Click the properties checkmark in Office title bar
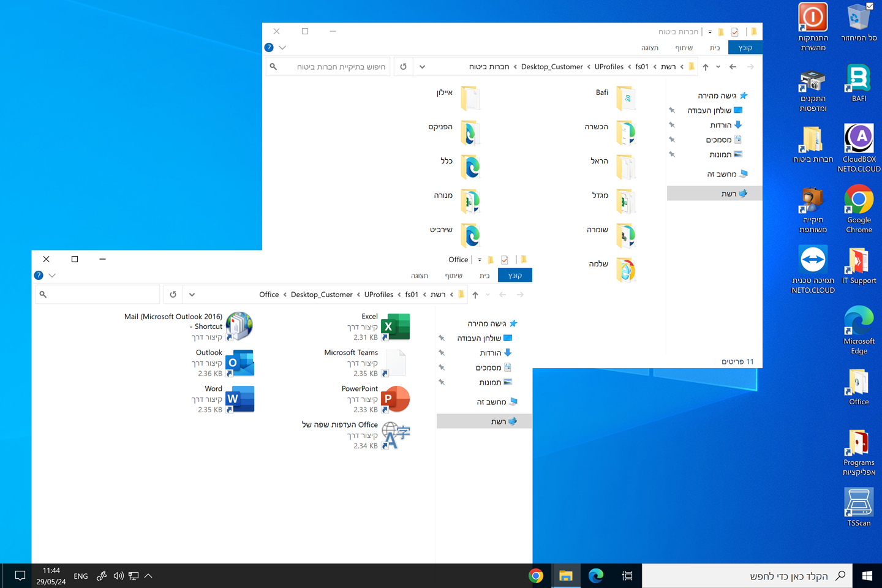 [504, 260]
